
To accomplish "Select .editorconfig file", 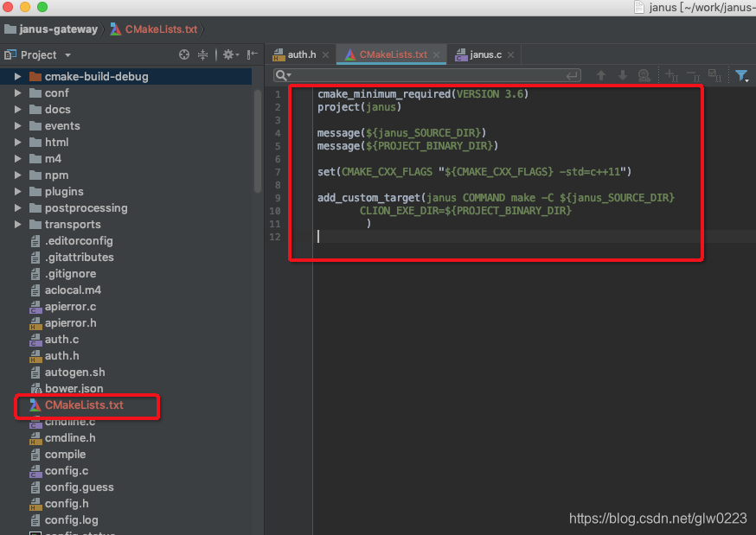I will (x=79, y=241).
